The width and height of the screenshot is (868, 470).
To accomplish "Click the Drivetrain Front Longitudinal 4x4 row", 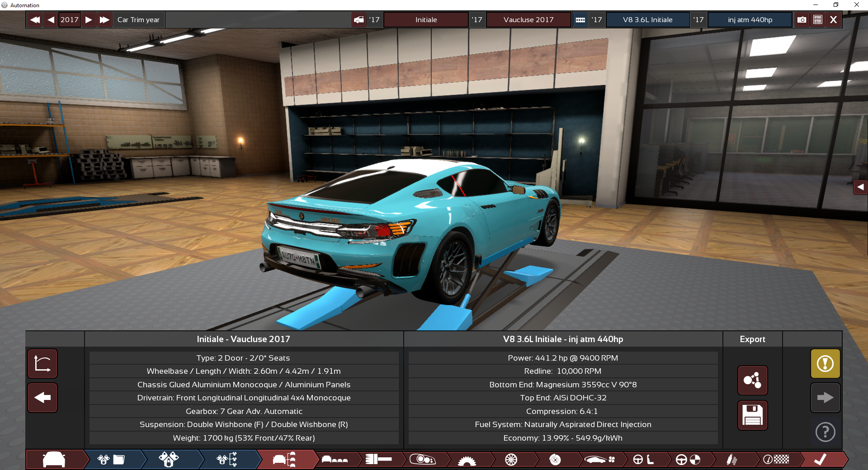I will (244, 398).
